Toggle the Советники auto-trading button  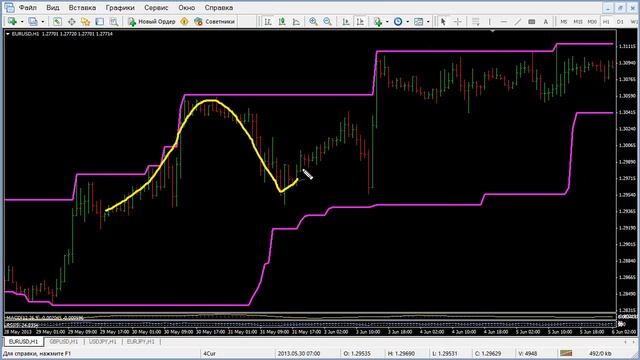215,22
